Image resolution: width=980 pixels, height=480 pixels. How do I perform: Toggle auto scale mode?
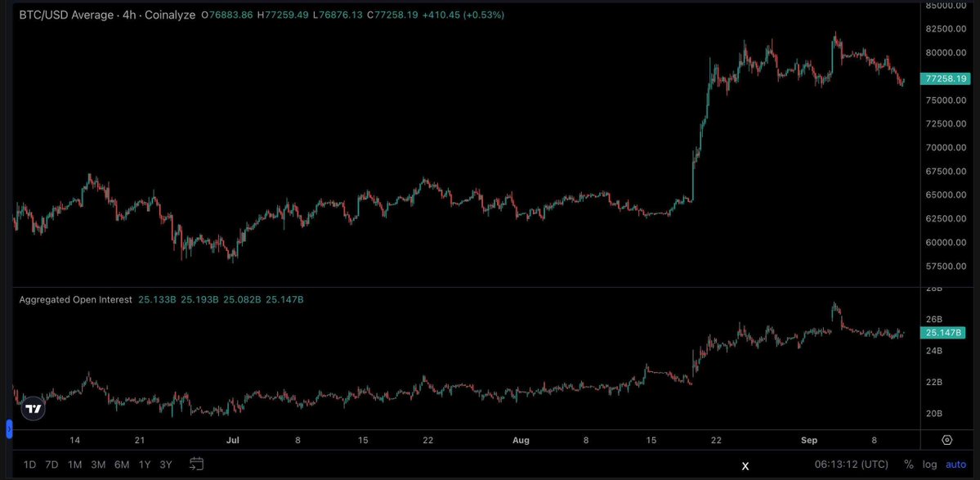[x=955, y=464]
